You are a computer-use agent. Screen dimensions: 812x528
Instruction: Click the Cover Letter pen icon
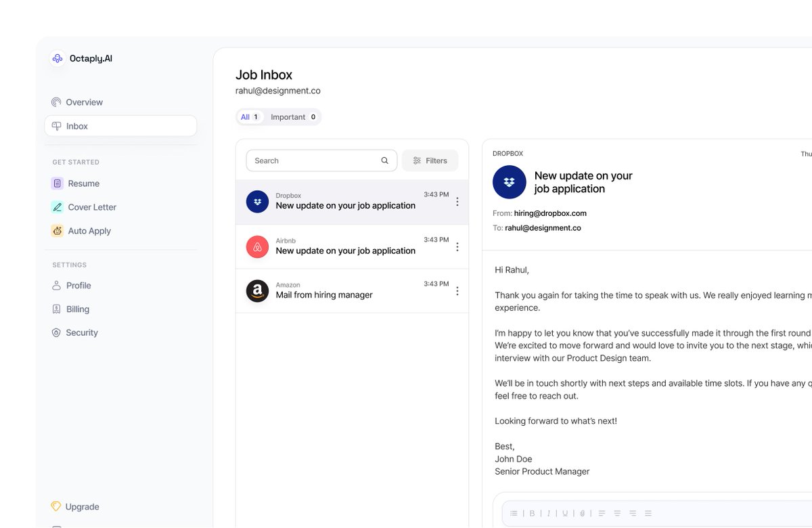click(58, 207)
